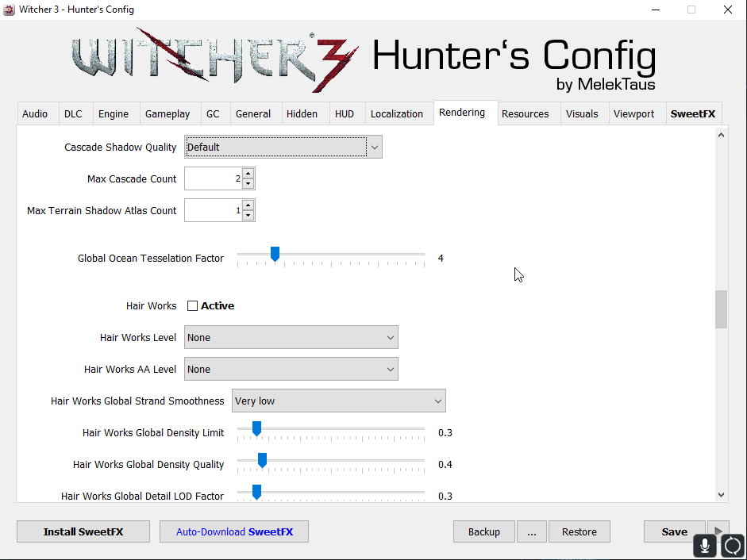
Task: Click the Witcher app icon in title bar
Action: click(x=9, y=10)
